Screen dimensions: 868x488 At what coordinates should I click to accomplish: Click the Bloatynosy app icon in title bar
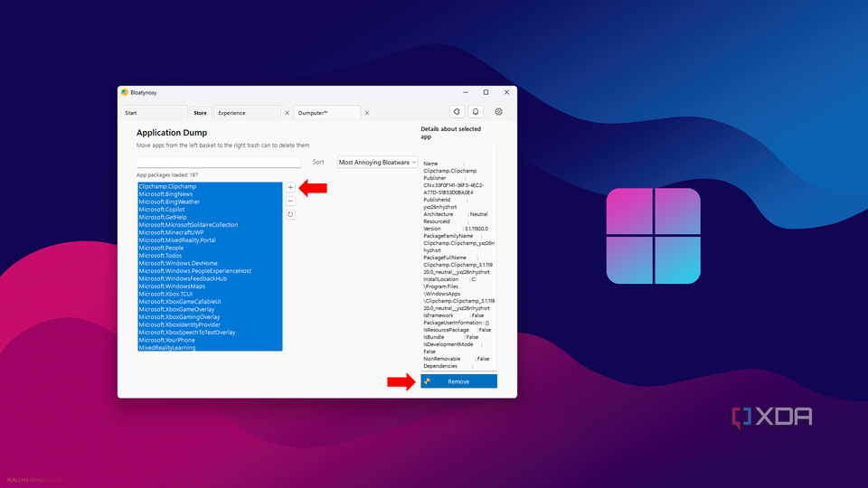125,92
